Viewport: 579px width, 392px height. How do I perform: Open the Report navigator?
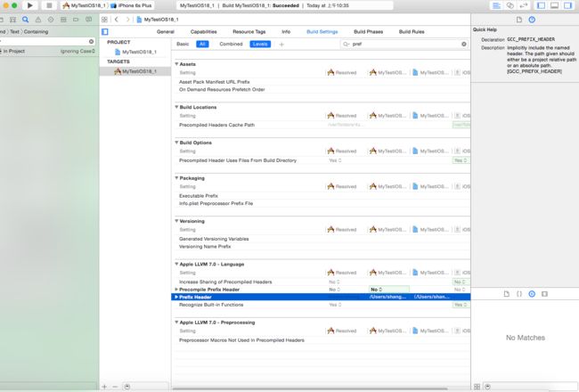coord(88,20)
